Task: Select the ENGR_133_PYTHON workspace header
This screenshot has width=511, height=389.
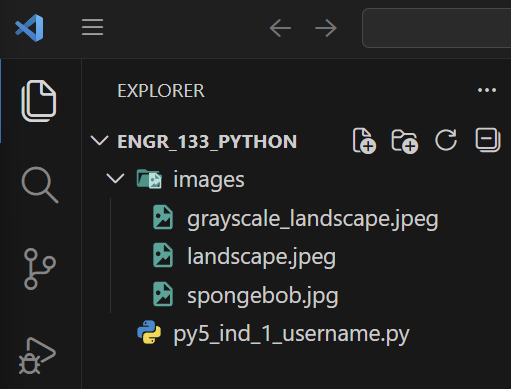Action: pyautogui.click(x=207, y=142)
